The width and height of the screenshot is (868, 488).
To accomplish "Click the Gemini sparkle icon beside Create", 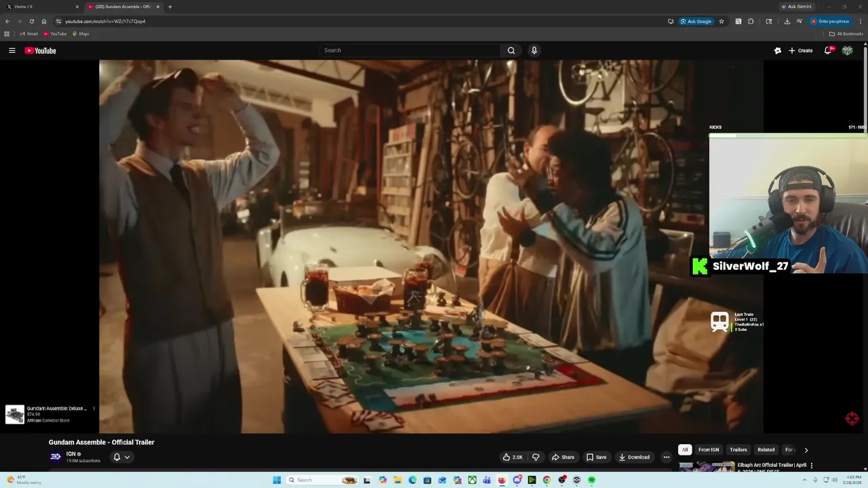I will point(778,50).
